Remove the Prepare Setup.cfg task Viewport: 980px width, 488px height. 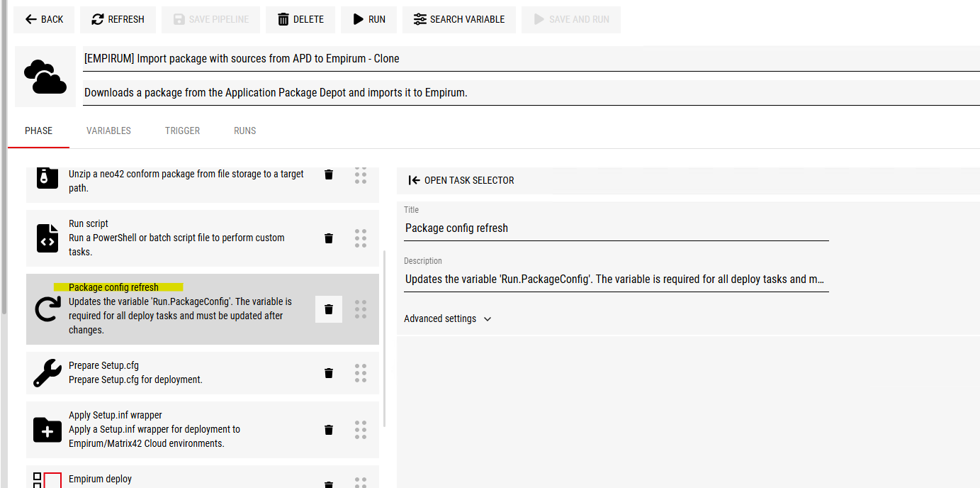point(329,373)
